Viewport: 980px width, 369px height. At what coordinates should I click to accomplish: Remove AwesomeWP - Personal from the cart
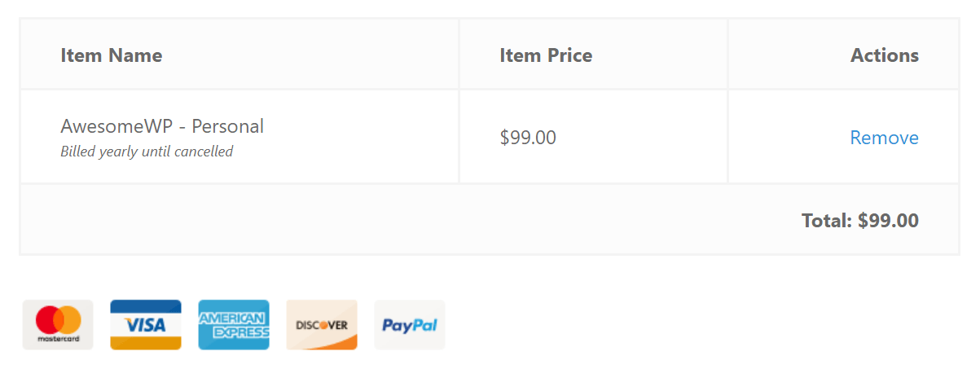[x=884, y=138]
